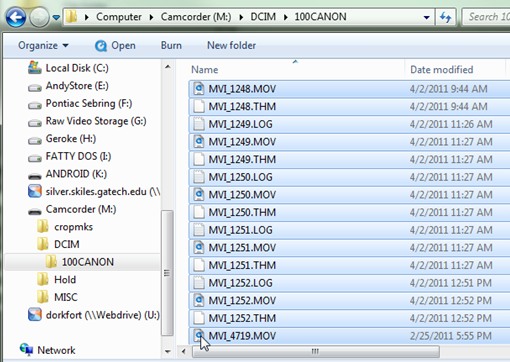The image size is (510, 362).
Task: Click the Forward navigation arrow
Action: [x=39, y=17]
